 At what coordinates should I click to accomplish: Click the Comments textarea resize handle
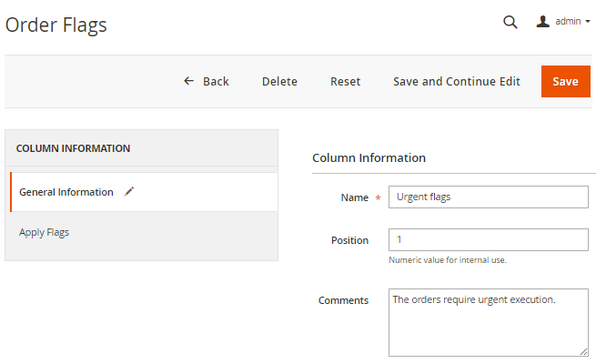(x=583, y=351)
